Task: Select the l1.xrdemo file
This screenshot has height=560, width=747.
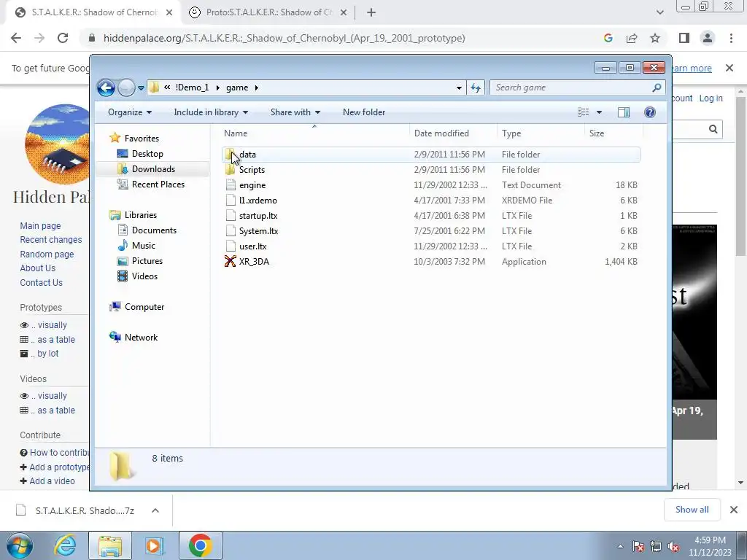Action: (x=430, y=201)
